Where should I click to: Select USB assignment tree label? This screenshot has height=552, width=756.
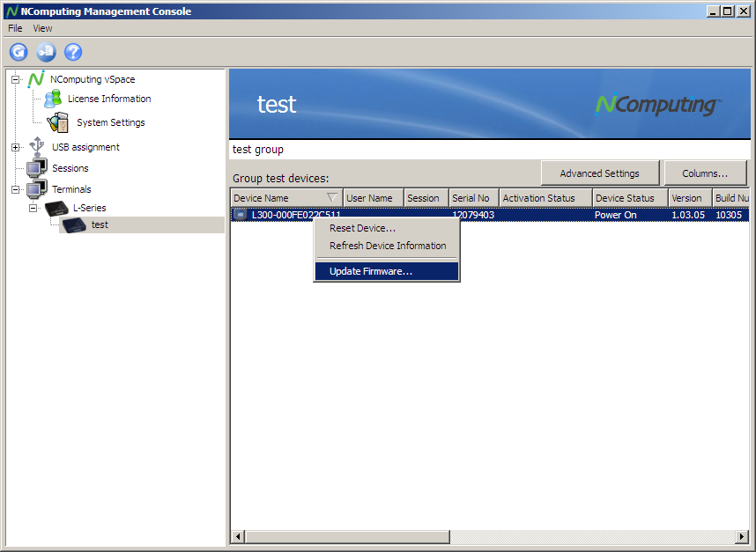pyautogui.click(x=85, y=147)
